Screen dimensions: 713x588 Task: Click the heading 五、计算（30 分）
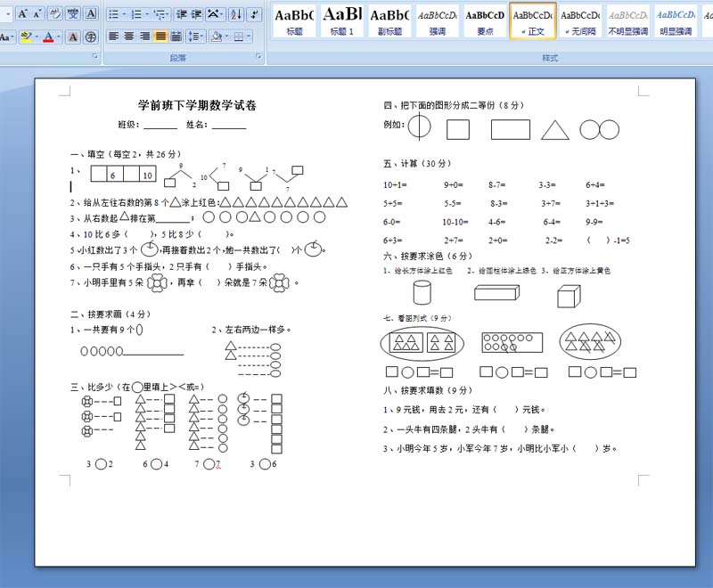(x=417, y=164)
